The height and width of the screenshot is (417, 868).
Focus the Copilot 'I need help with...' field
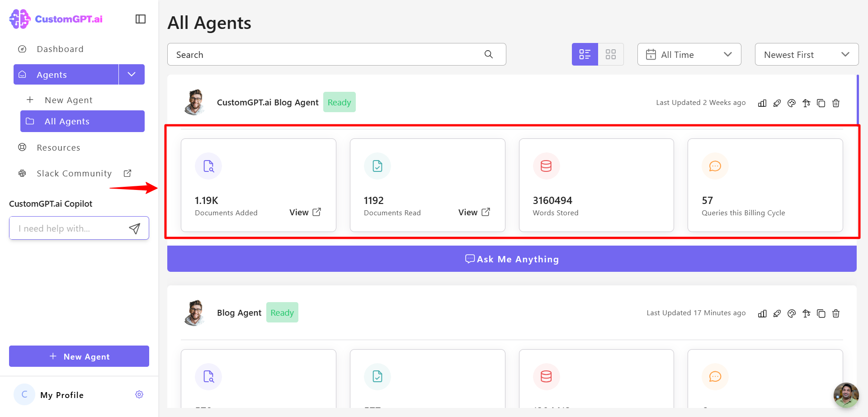(x=79, y=228)
